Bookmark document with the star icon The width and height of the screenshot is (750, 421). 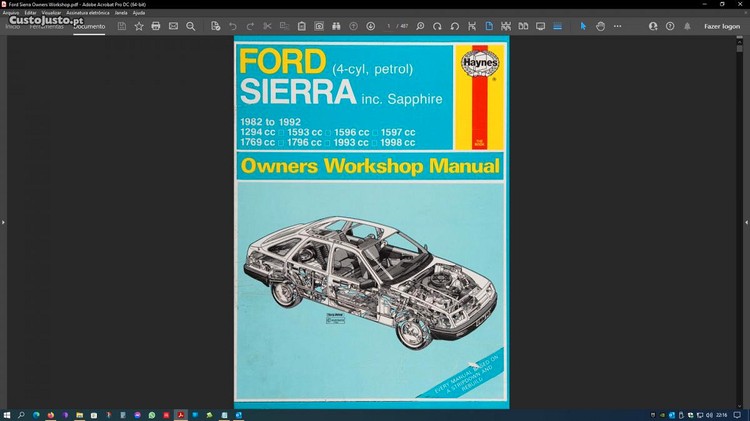139,26
